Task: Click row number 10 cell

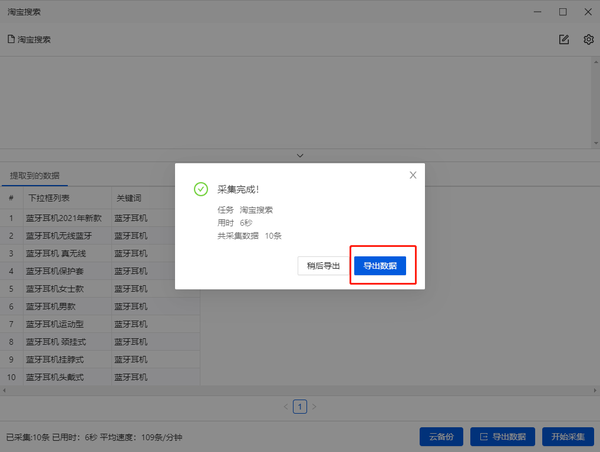Action: click(11, 377)
